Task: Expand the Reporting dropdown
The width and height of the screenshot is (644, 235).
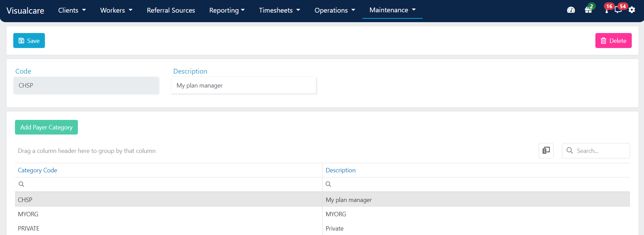Action: pyautogui.click(x=227, y=10)
